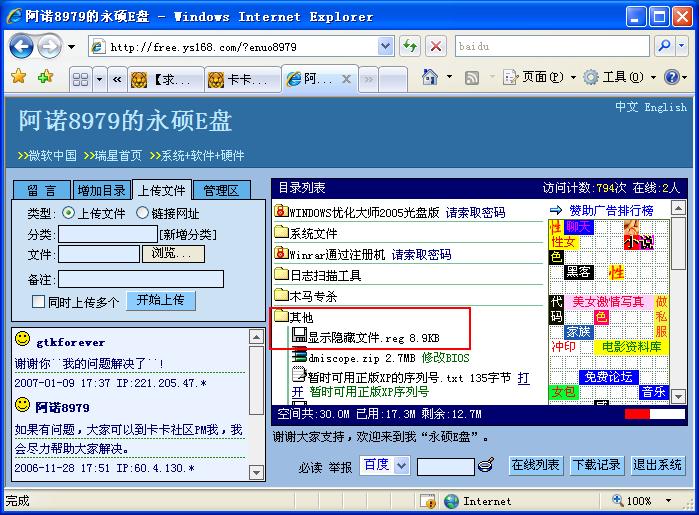Open the Help question-mark icon
The image size is (699, 515).
[x=671, y=78]
